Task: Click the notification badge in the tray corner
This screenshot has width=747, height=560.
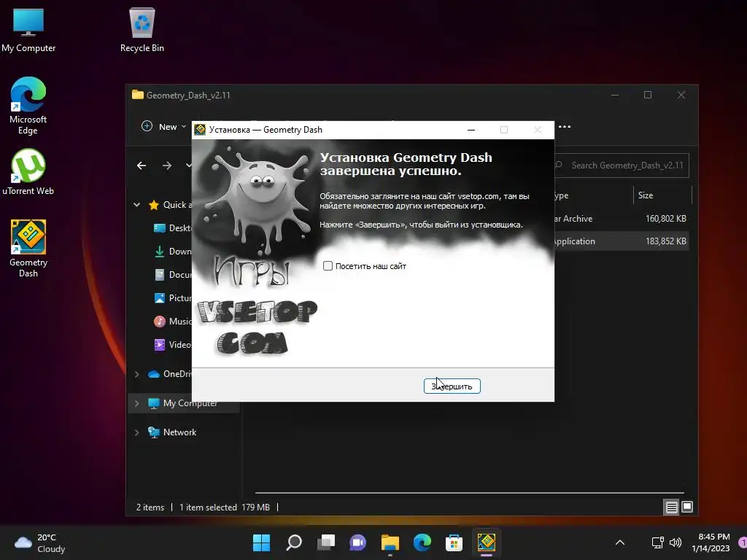Action: [742, 542]
